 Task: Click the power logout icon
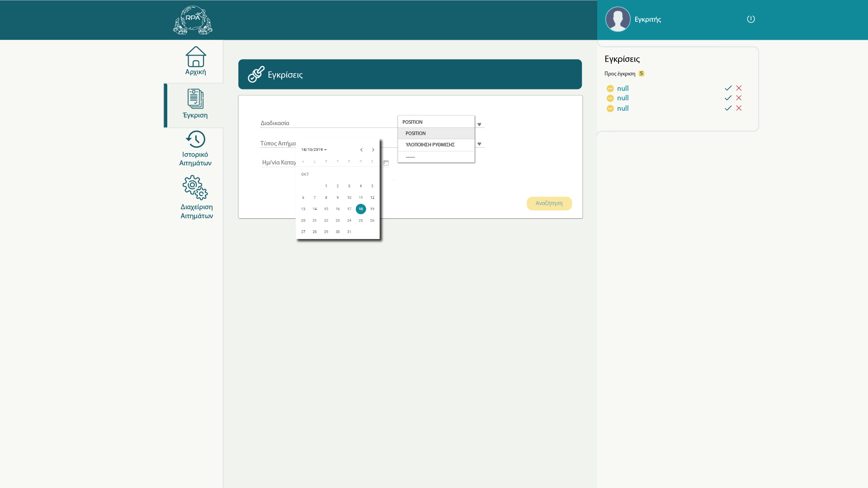[x=750, y=19]
